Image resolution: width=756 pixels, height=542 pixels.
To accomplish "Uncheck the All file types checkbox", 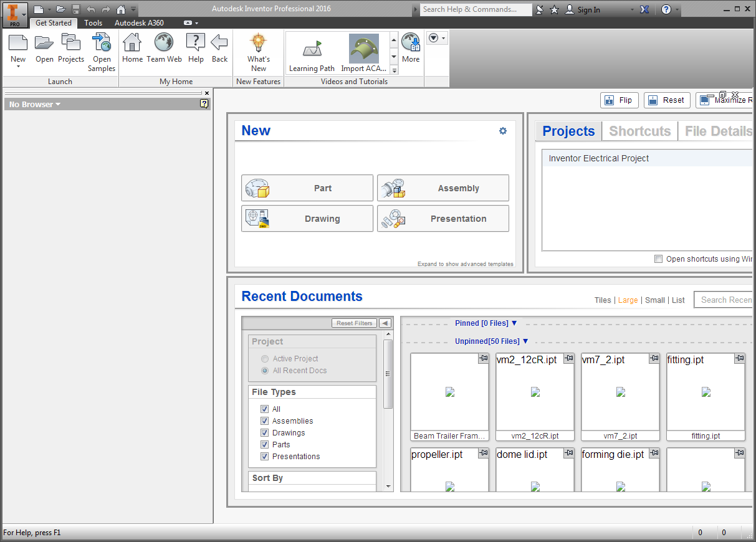I will (x=264, y=409).
